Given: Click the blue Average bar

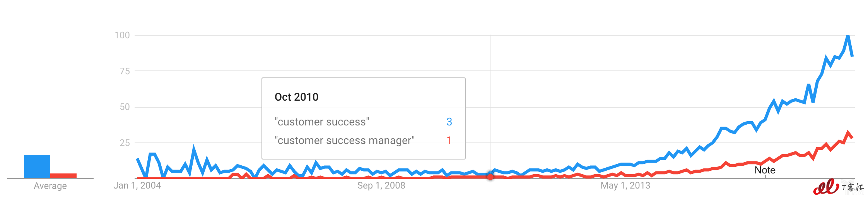Looking at the screenshot, I should click(x=37, y=166).
